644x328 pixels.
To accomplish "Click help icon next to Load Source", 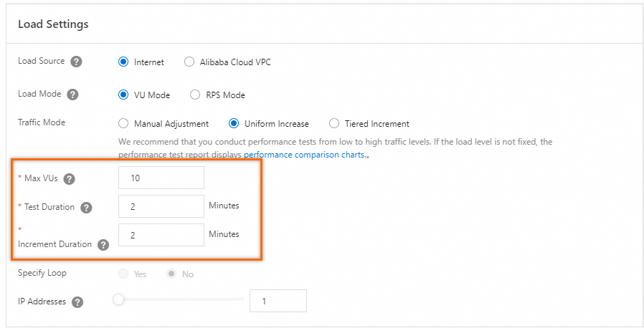I will (77, 62).
